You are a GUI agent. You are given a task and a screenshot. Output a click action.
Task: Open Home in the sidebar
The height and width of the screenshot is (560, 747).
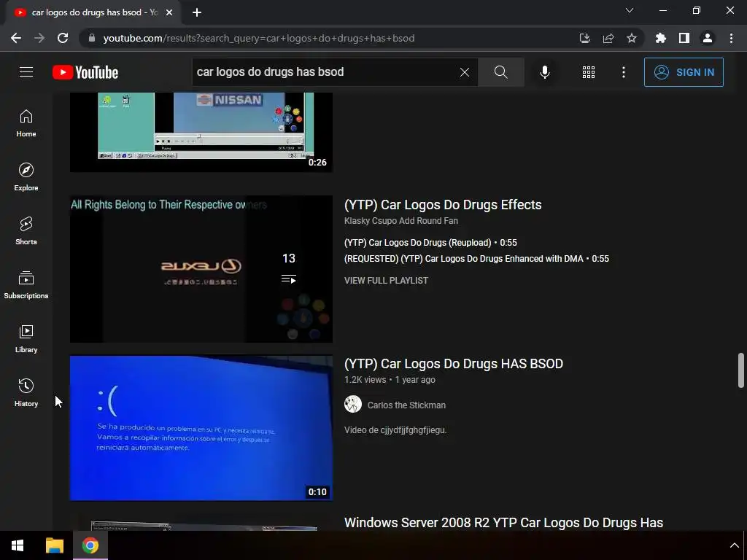26,123
